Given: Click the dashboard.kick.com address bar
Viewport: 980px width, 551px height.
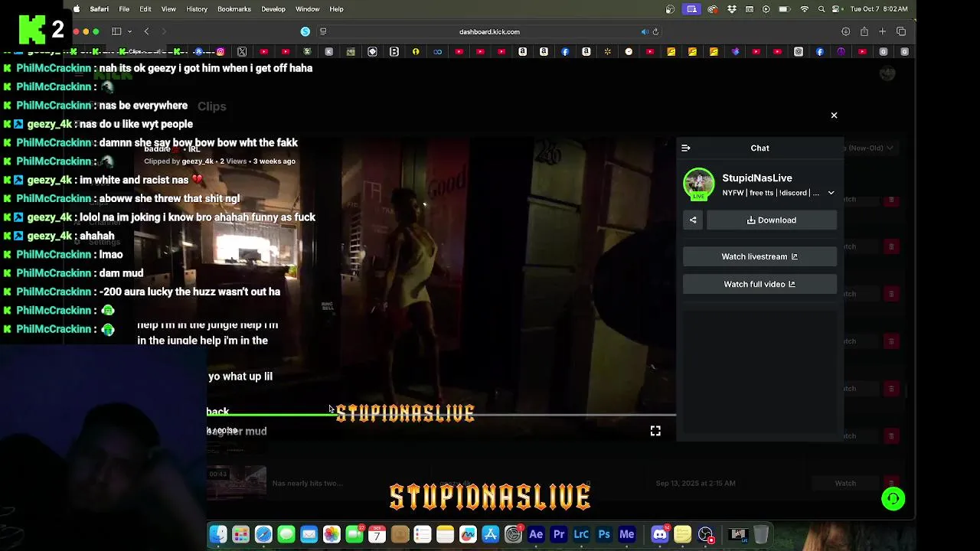Looking at the screenshot, I should (489, 32).
